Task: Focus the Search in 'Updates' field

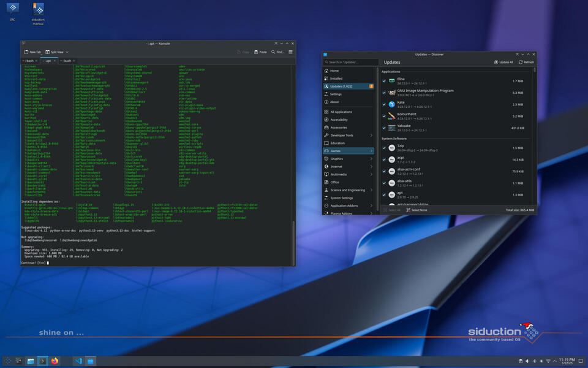Action: [350, 62]
